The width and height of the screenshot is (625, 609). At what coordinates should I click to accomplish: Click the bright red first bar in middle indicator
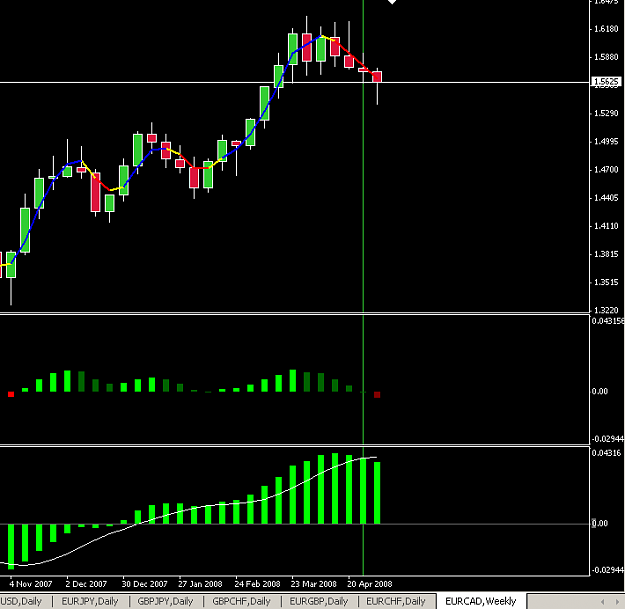(11, 394)
